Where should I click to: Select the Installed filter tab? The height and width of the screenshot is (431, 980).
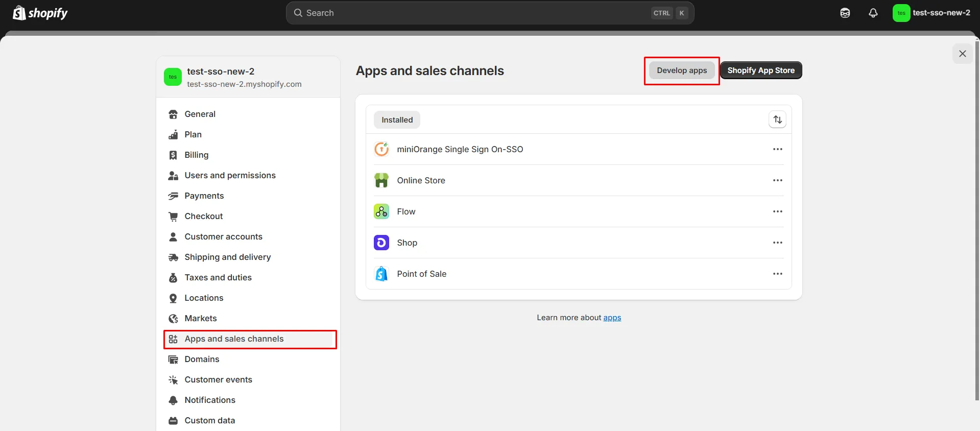397,119
